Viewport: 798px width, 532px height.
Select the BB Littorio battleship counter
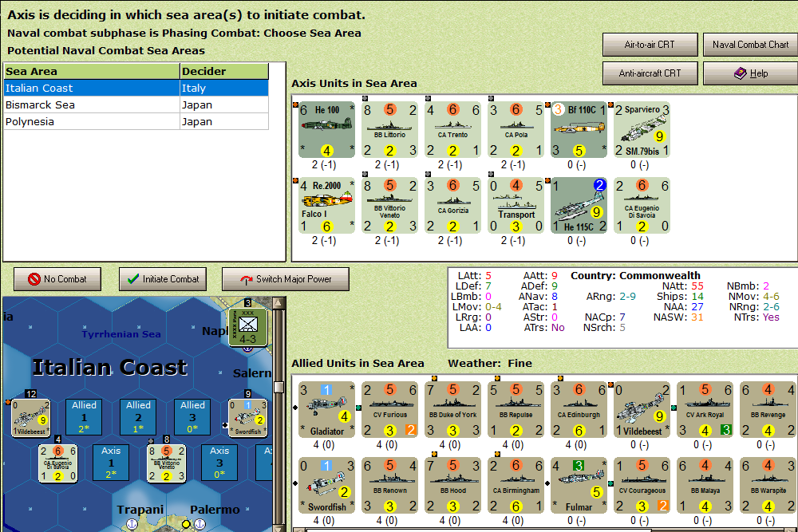(390, 130)
